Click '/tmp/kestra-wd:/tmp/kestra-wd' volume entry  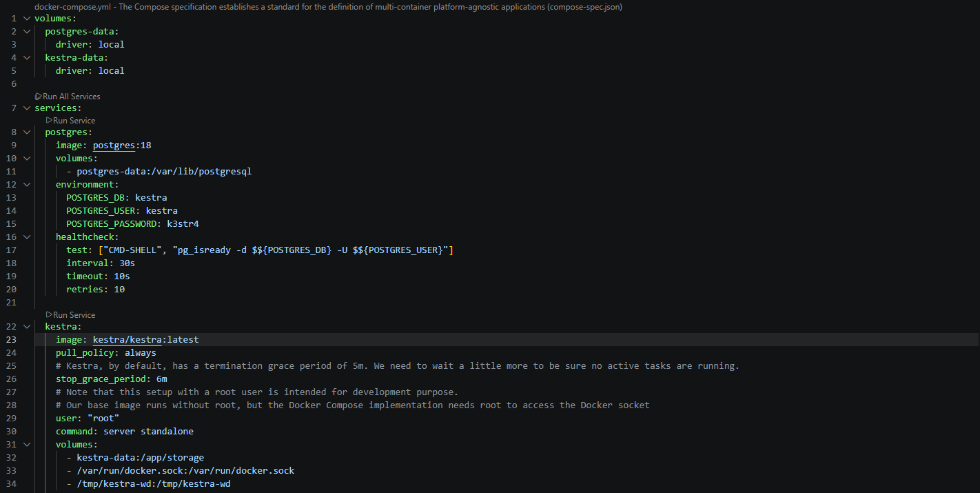pos(154,484)
